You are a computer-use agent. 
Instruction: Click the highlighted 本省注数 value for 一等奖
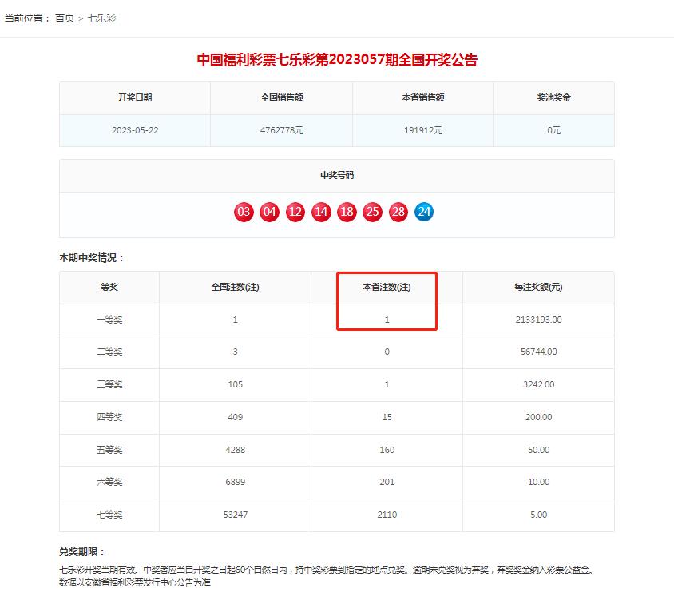[386, 320]
